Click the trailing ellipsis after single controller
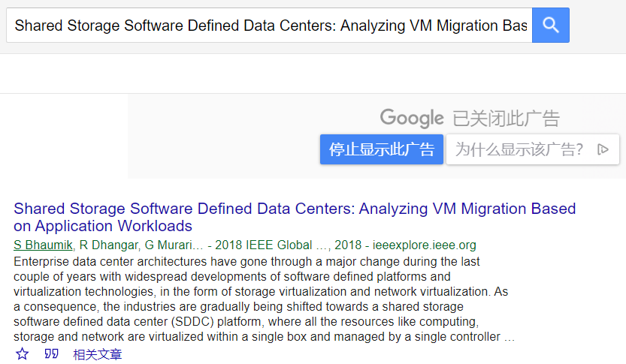Image resolution: width=626 pixels, height=364 pixels. [x=510, y=337]
